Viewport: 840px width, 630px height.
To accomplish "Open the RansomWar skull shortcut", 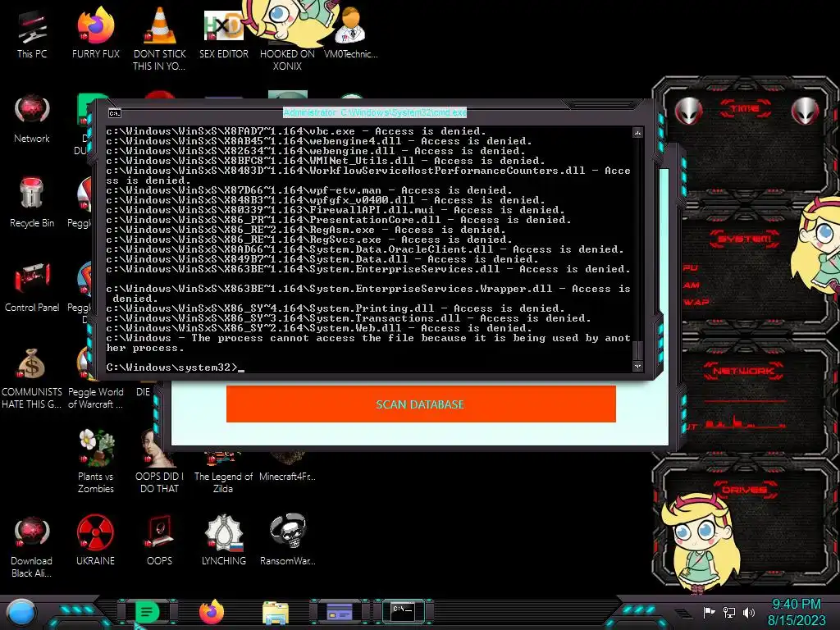I will (287, 540).
